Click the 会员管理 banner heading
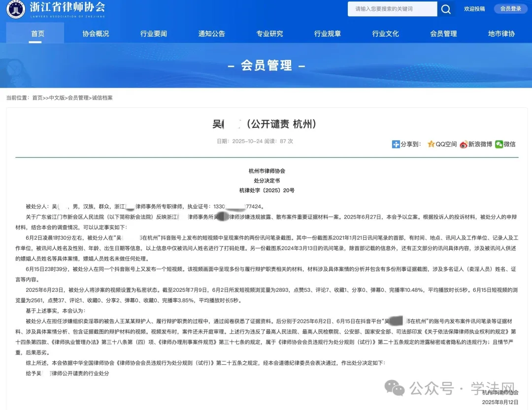This screenshot has width=532, height=410. [266, 65]
